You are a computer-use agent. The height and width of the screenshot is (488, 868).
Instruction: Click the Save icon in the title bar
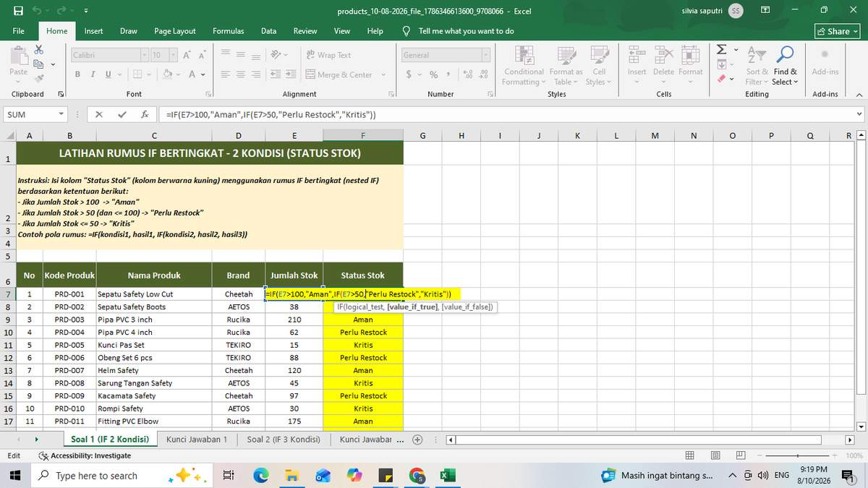[x=18, y=12]
